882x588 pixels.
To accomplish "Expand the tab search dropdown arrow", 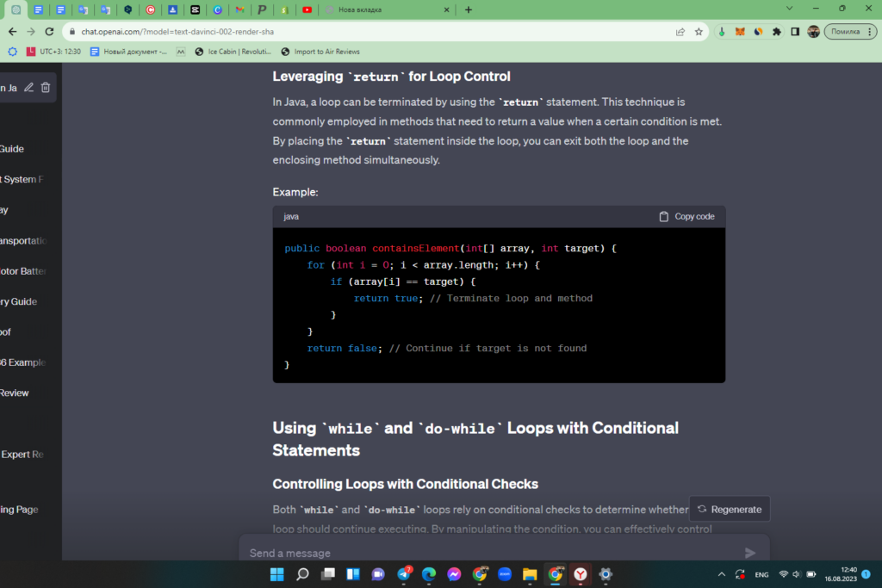I will tap(789, 9).
